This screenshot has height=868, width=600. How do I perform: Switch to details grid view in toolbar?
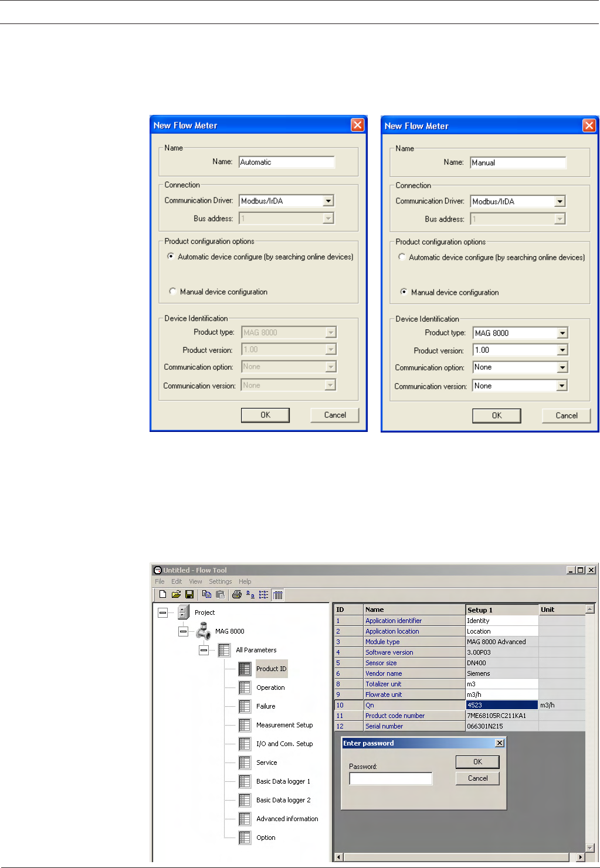pos(278,595)
